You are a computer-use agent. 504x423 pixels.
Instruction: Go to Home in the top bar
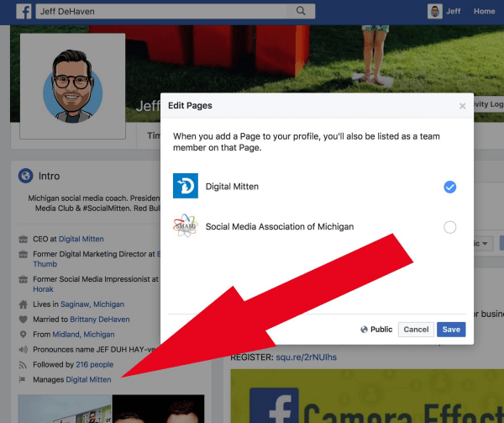click(x=484, y=11)
